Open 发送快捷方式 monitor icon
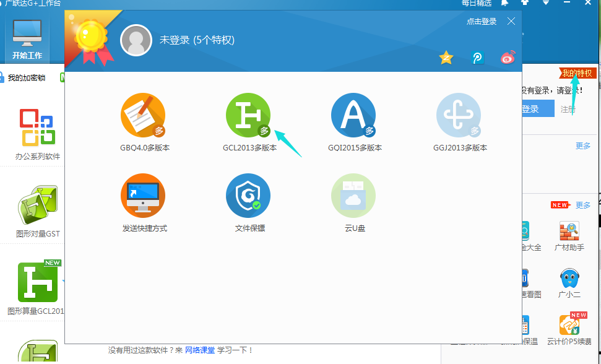 point(143,196)
